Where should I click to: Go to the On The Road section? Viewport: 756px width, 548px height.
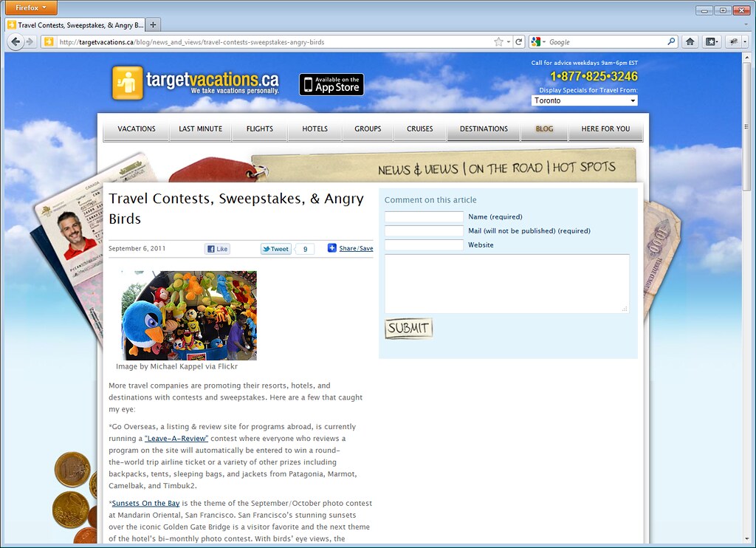(x=505, y=168)
